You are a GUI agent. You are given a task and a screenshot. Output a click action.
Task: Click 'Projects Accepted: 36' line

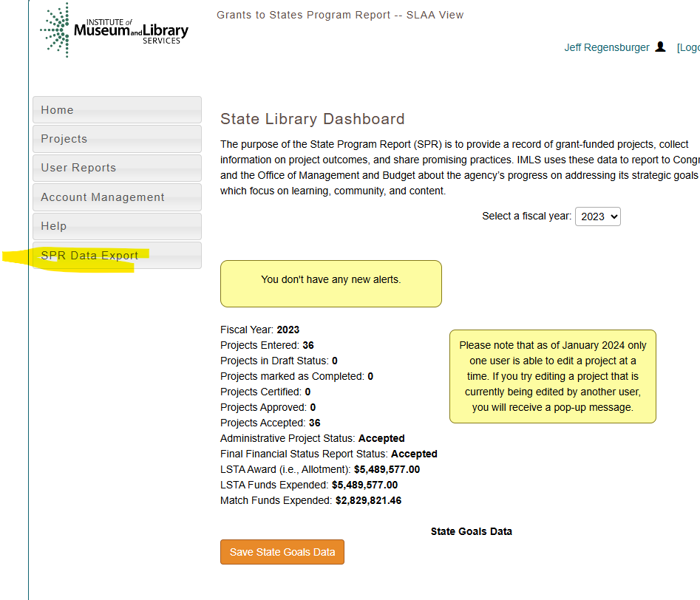click(271, 423)
